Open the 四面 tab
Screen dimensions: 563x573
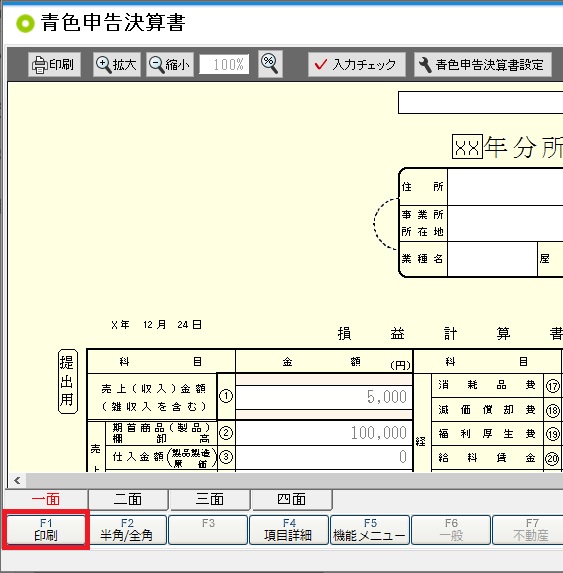(x=292, y=499)
